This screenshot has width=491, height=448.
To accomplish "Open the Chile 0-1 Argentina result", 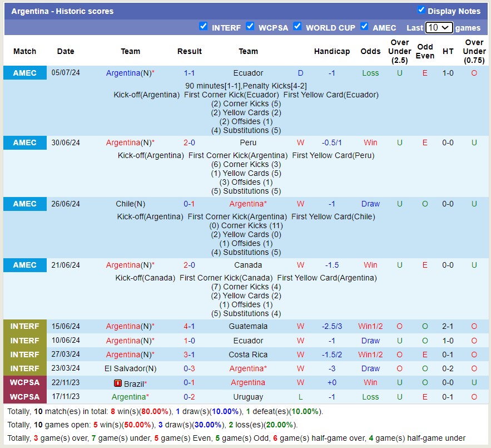I will pyautogui.click(x=189, y=204).
